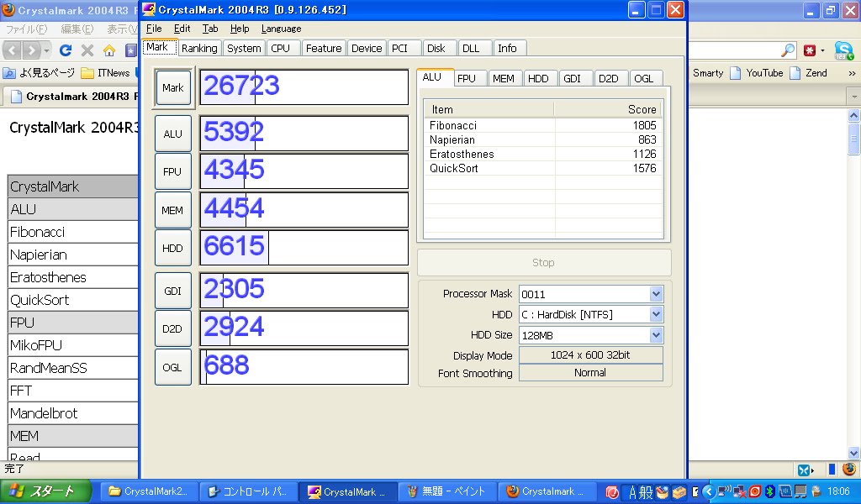The image size is (861, 504).
Task: Run the HDD benchmark button
Action: 173,248
